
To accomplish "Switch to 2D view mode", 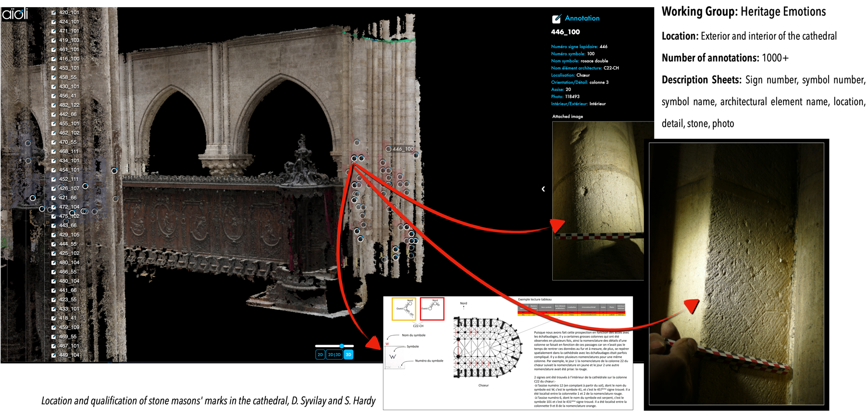I will [x=320, y=355].
